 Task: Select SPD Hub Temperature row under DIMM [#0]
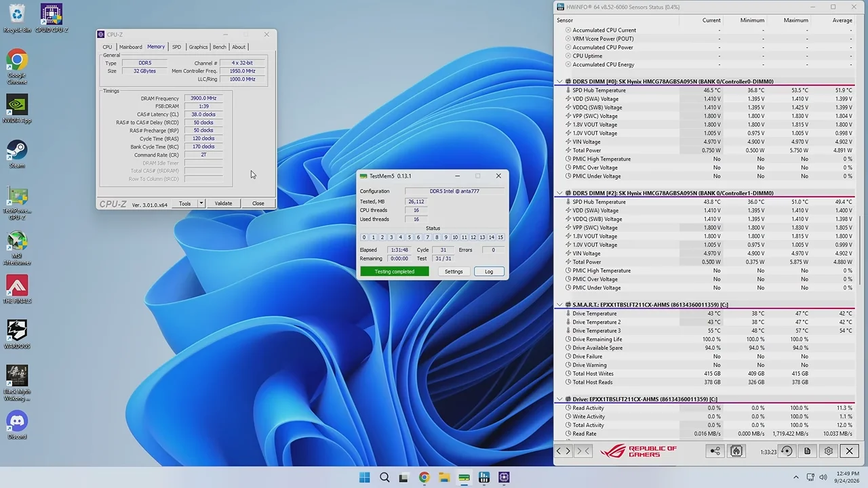(705, 90)
